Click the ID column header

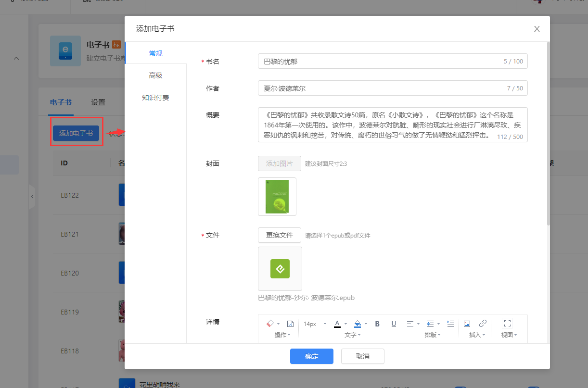[64, 163]
